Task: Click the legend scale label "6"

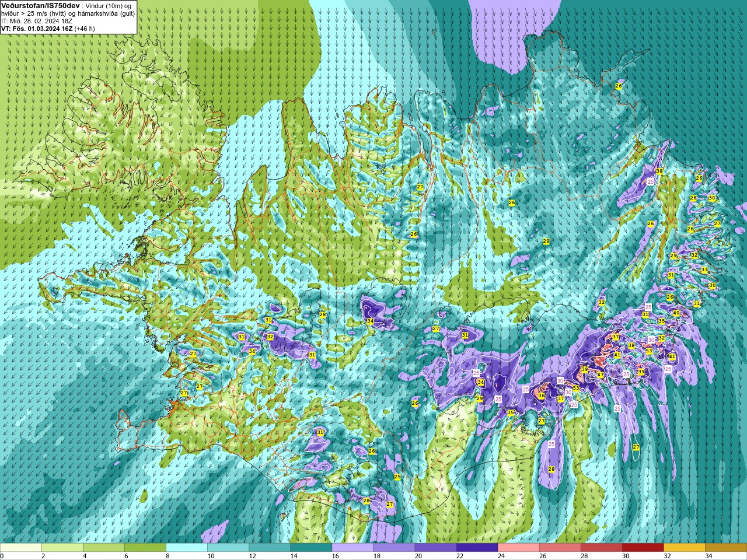Action: tap(126, 556)
